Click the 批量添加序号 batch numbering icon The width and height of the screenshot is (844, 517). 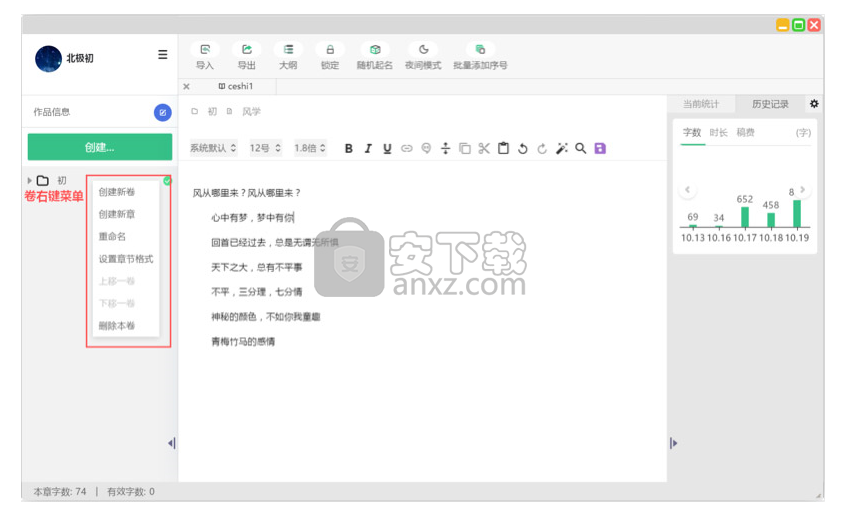(480, 50)
